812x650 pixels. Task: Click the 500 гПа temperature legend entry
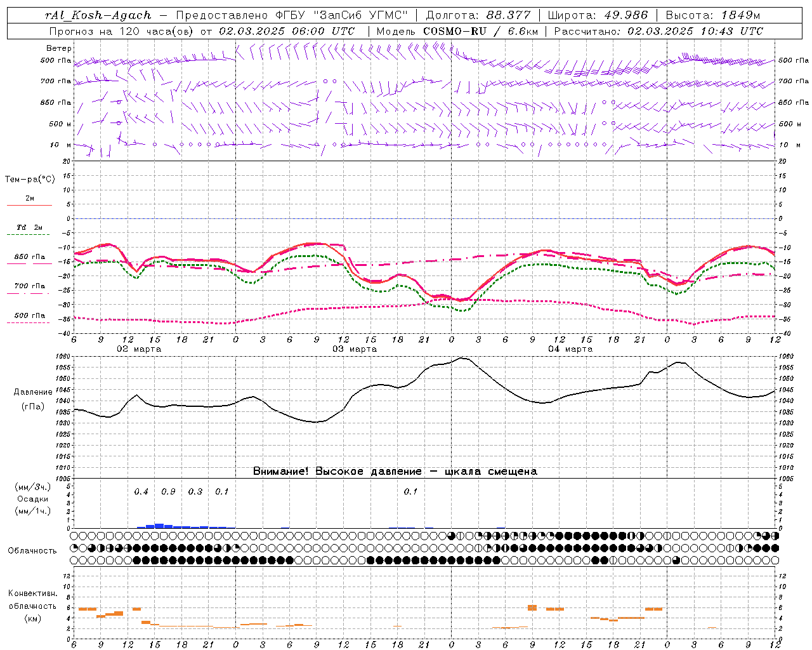29,318
